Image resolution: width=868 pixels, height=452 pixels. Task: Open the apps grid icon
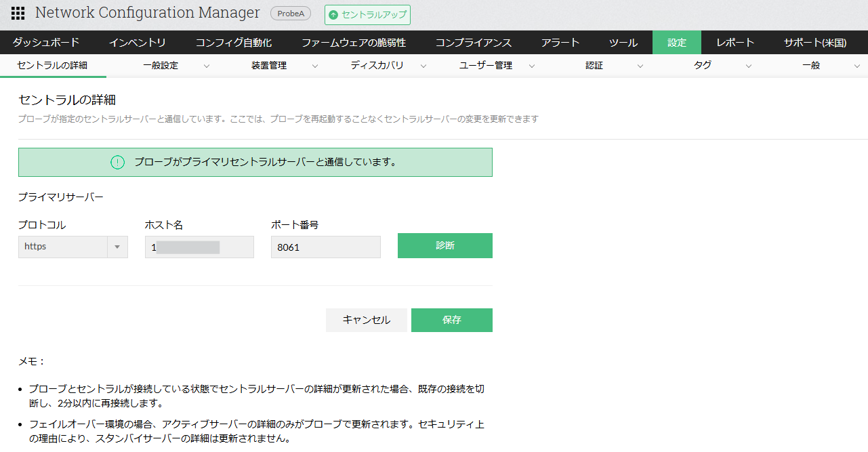18,14
